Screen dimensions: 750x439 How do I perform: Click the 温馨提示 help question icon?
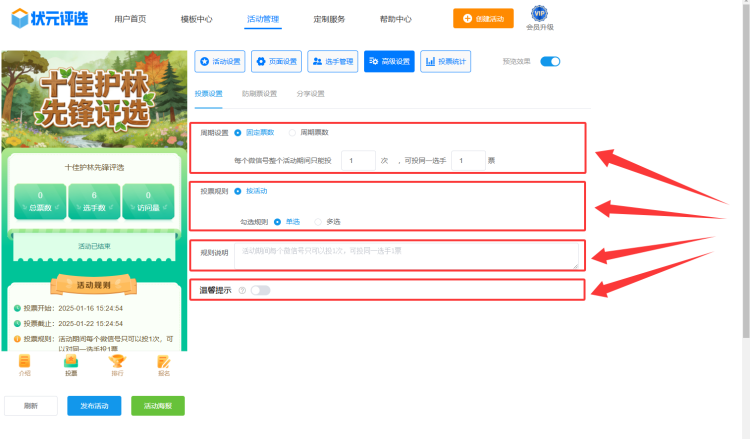242,290
